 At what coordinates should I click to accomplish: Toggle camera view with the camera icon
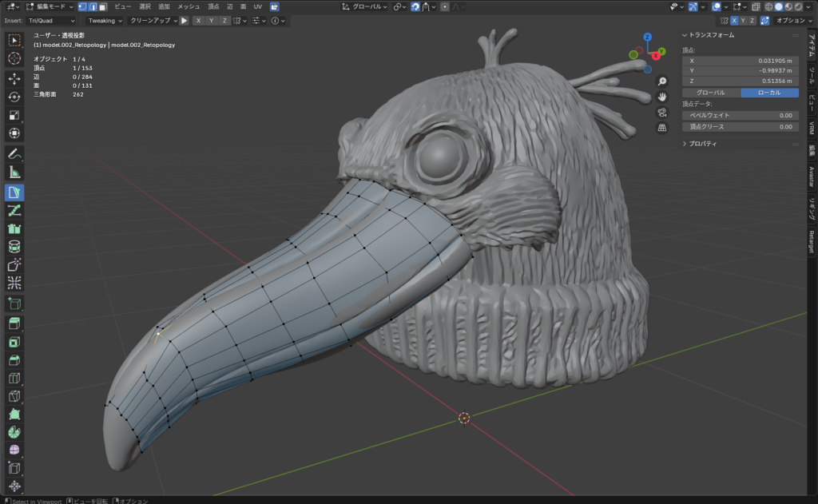coord(662,113)
